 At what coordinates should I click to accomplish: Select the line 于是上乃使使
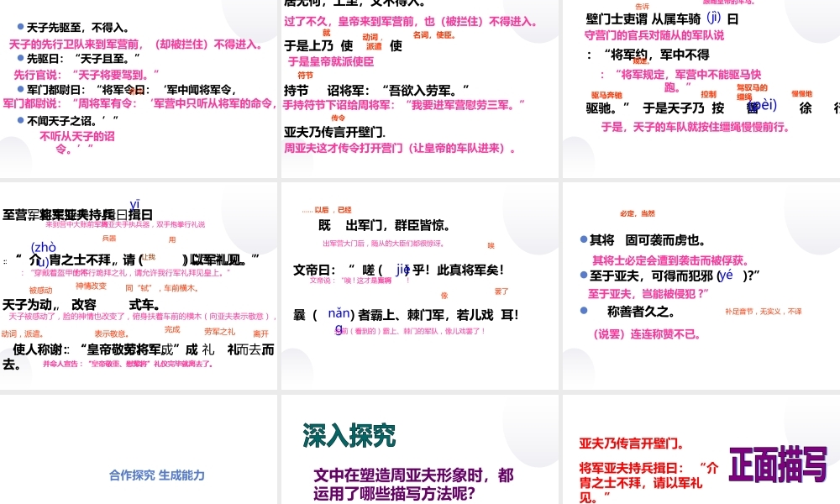pyautogui.click(x=343, y=46)
